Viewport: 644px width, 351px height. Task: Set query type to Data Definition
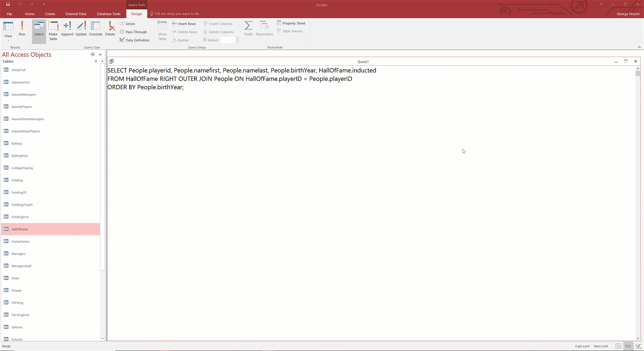tap(135, 40)
